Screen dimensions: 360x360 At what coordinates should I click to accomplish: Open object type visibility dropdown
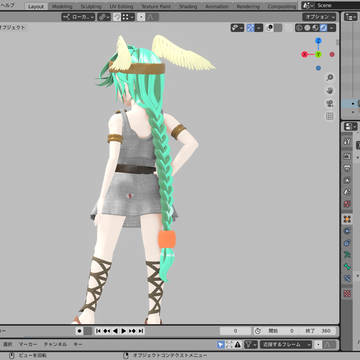(237, 28)
